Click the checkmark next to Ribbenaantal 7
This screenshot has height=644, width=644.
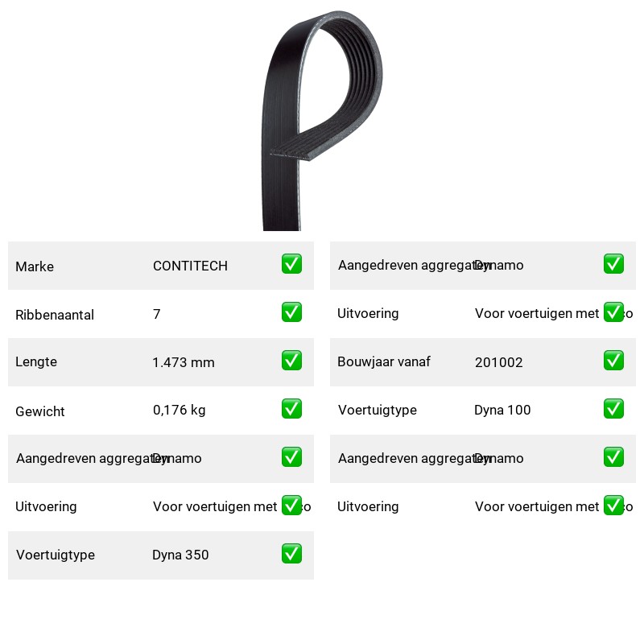point(291,312)
